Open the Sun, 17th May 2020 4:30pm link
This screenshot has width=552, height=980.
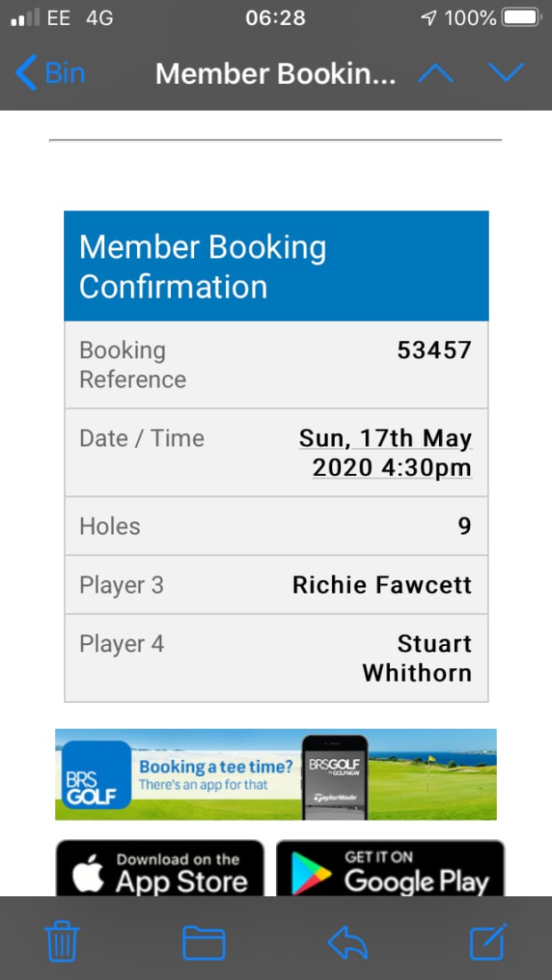[385, 453]
